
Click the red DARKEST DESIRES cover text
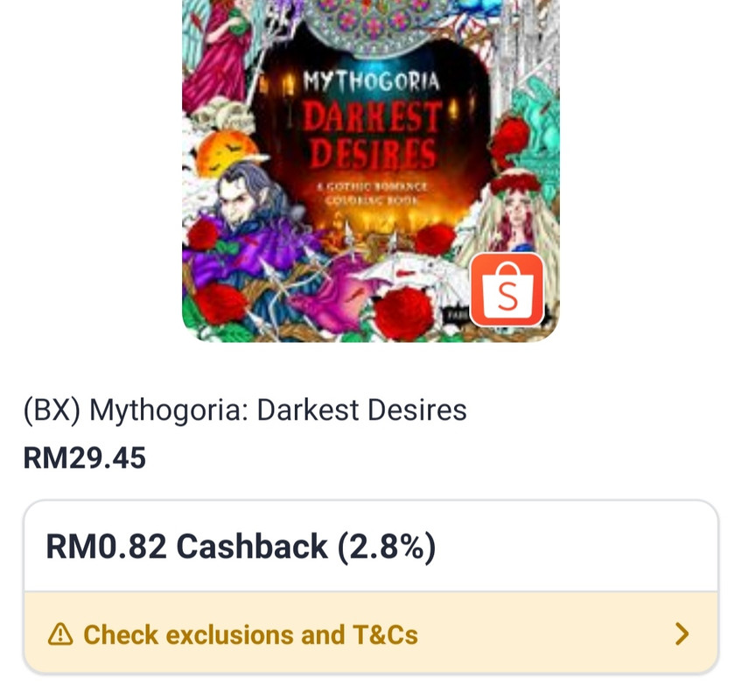coord(372,136)
